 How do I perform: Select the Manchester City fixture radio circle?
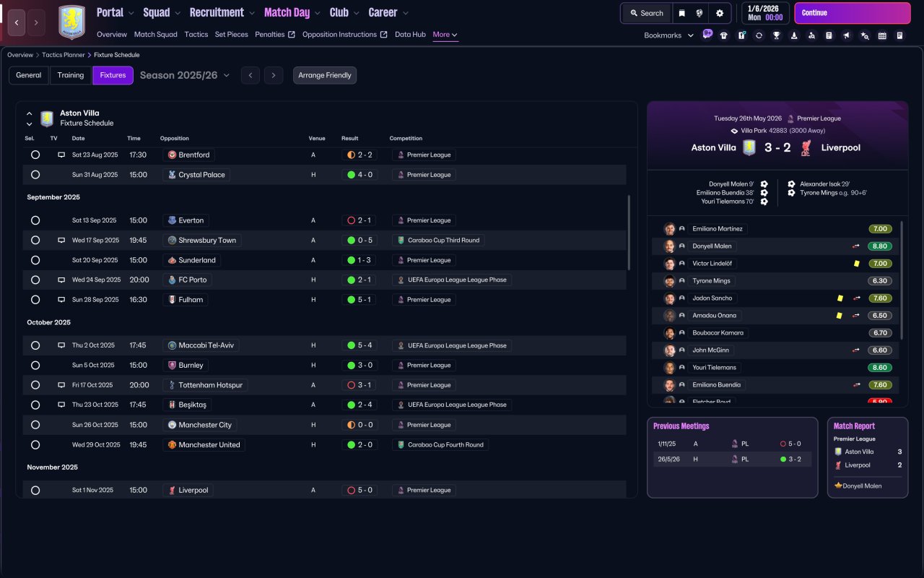pyautogui.click(x=35, y=425)
